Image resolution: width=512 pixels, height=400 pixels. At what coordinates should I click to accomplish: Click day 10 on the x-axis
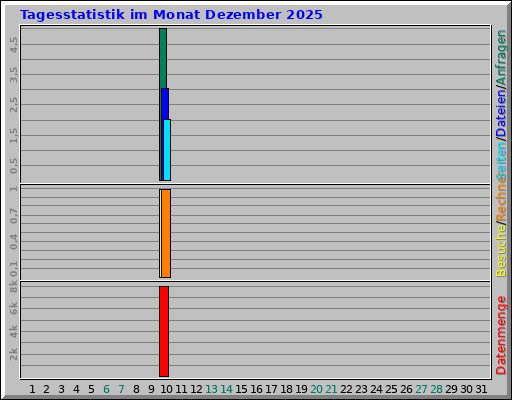[166, 389]
